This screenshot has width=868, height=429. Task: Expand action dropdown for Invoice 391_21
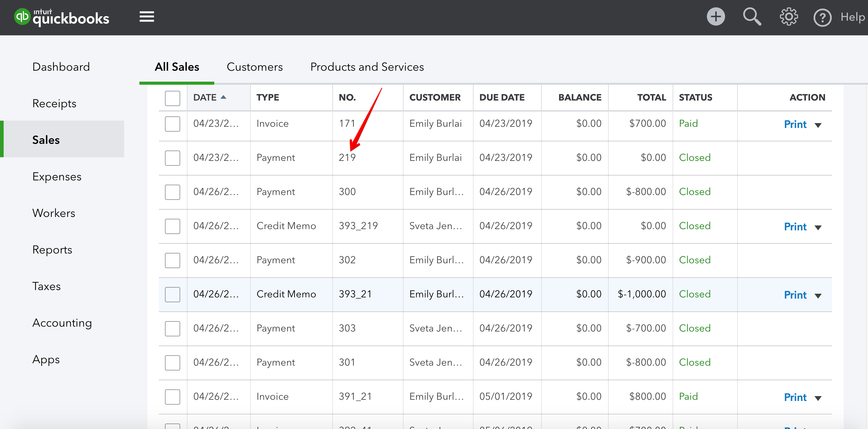pos(818,398)
